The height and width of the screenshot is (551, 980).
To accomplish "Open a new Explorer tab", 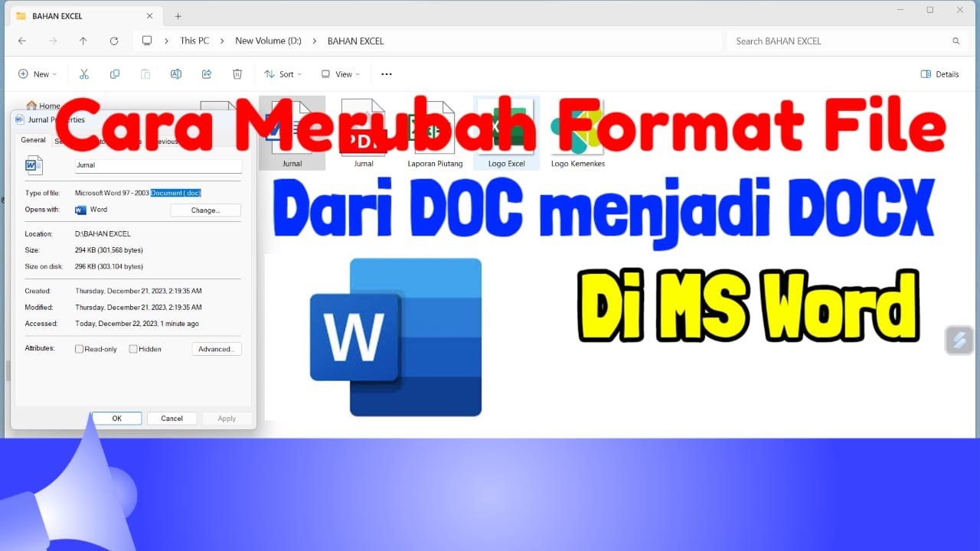I will coord(178,16).
